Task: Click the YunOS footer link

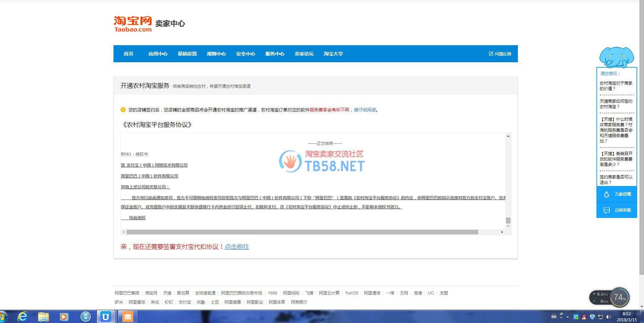Action: 352,293
